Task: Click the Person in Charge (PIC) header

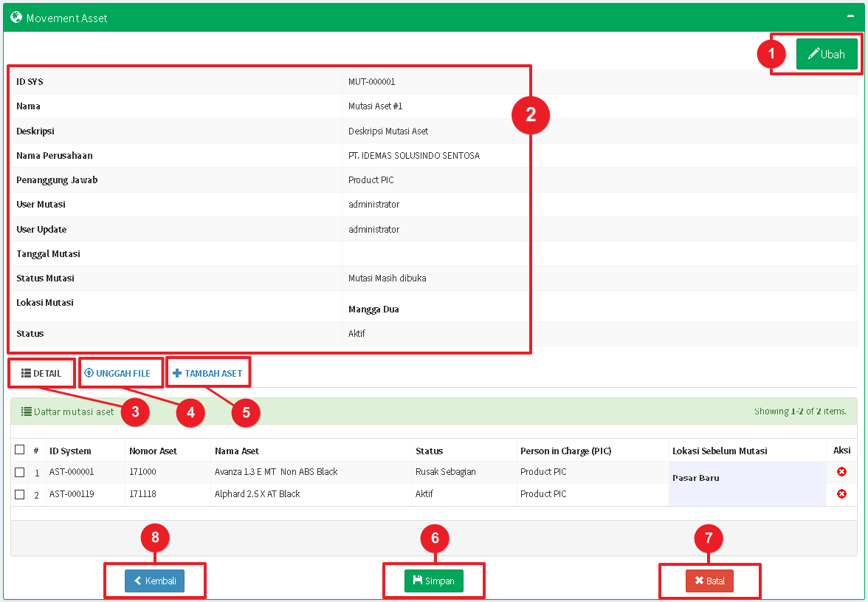Action: click(565, 451)
